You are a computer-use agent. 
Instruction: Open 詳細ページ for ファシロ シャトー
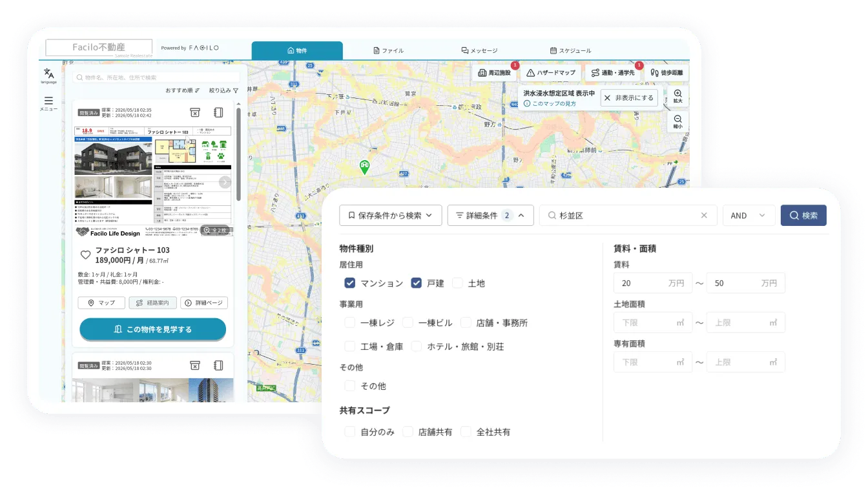tap(204, 303)
